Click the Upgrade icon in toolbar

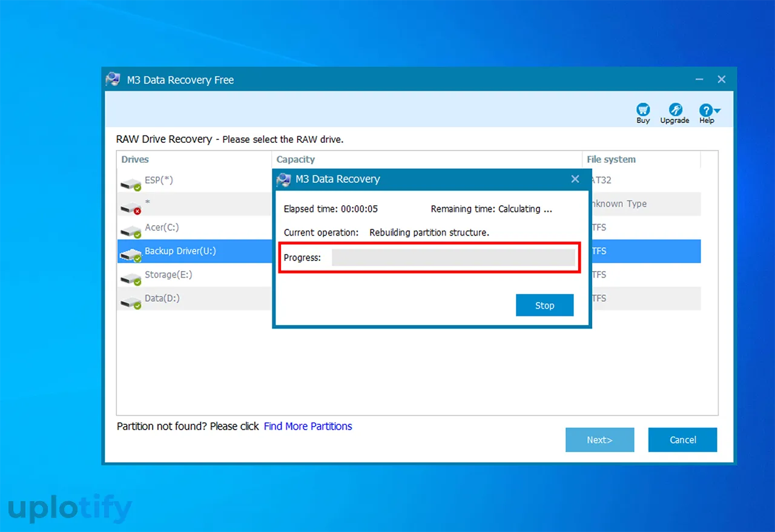point(675,110)
